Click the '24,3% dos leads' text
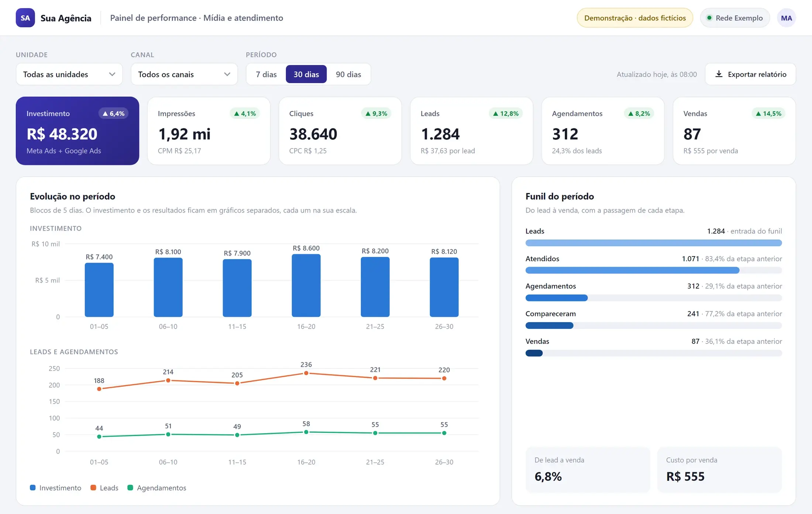 (x=577, y=151)
